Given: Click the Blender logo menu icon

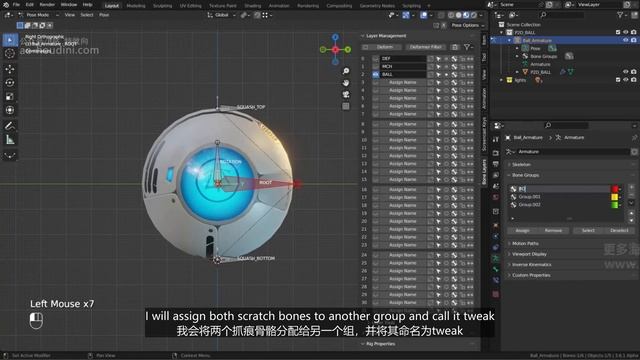Looking at the screenshot, I should pos(6,5).
